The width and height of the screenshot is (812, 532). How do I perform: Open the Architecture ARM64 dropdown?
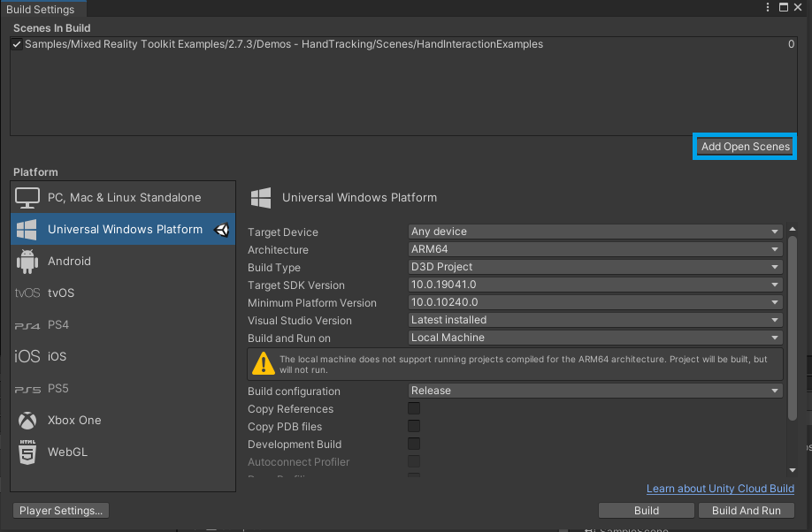595,249
